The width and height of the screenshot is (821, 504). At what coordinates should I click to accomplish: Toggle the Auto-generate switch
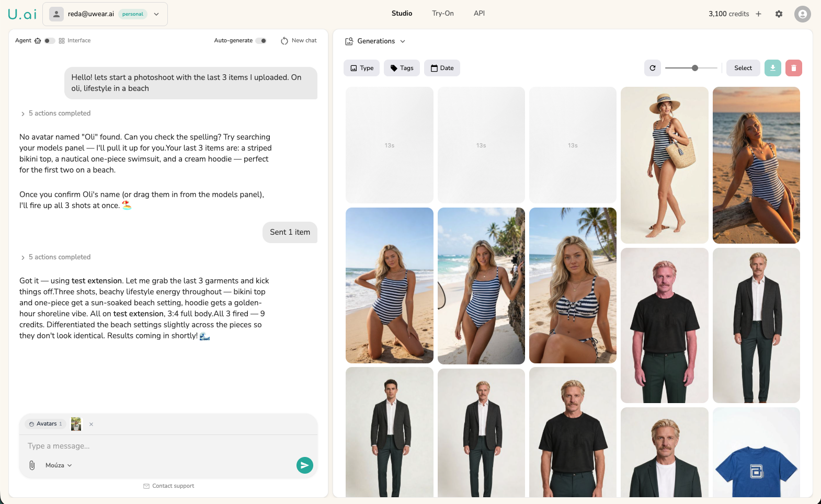coord(261,41)
